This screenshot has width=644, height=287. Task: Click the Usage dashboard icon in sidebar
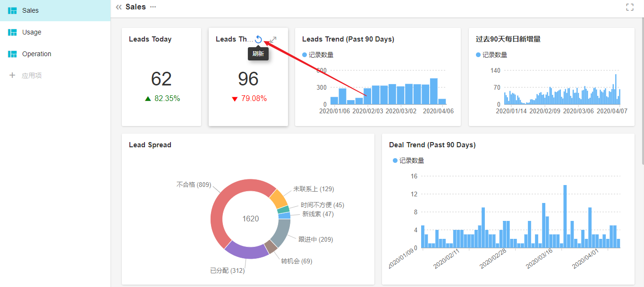click(12, 32)
